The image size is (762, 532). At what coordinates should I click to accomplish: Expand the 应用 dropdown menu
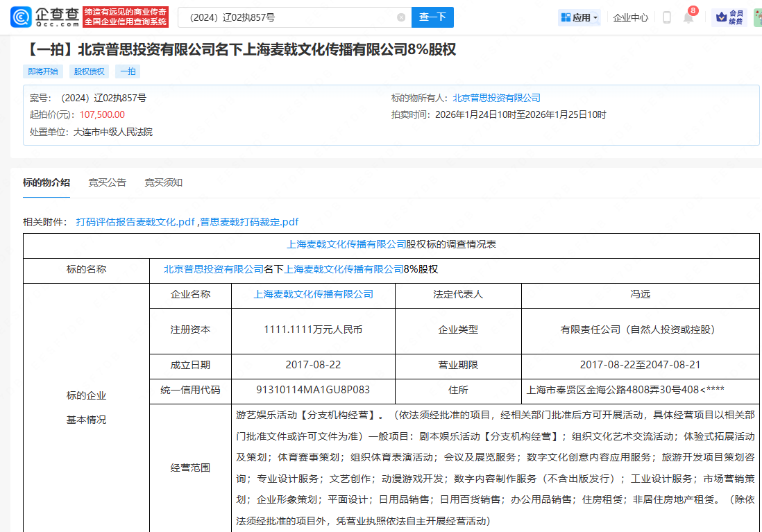click(x=580, y=17)
